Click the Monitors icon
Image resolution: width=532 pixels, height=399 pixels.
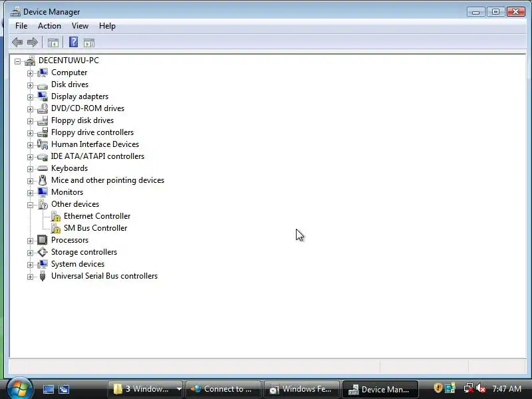(43, 192)
